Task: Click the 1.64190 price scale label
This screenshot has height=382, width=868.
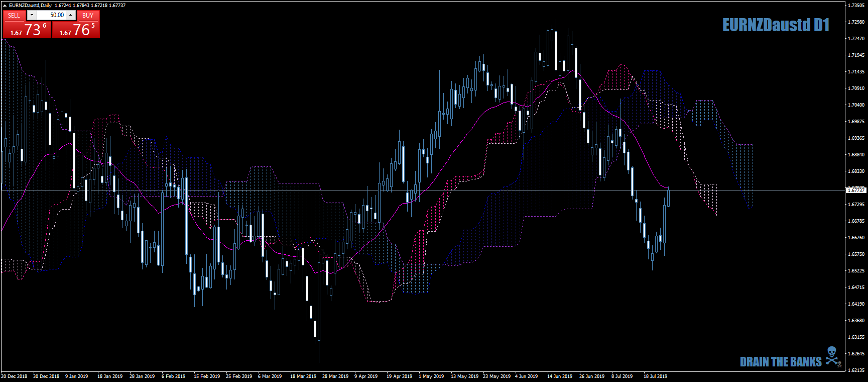Action: tap(856, 304)
